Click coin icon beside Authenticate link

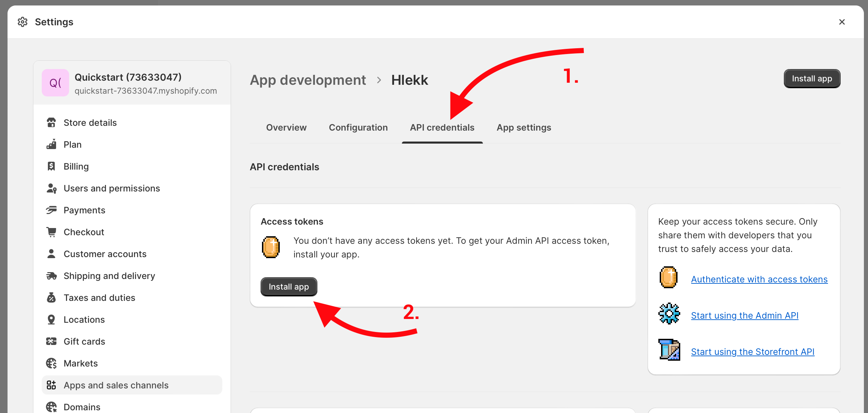tap(669, 277)
